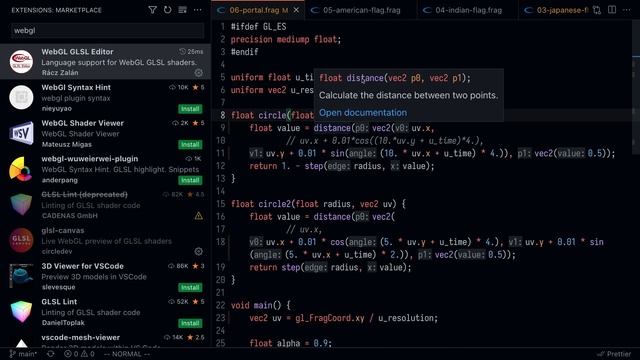Click the 'return step' statement on line 19
640x360 pixels.
pos(330,267)
